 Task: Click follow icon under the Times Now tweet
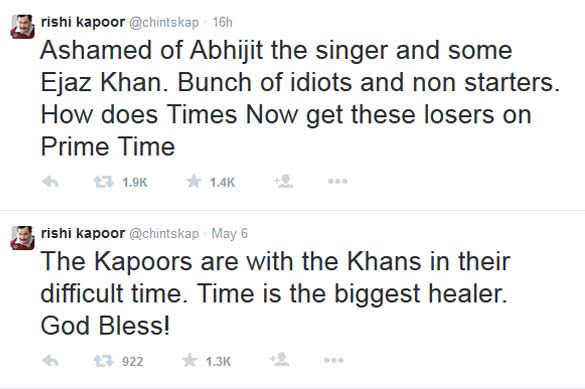click(x=284, y=181)
